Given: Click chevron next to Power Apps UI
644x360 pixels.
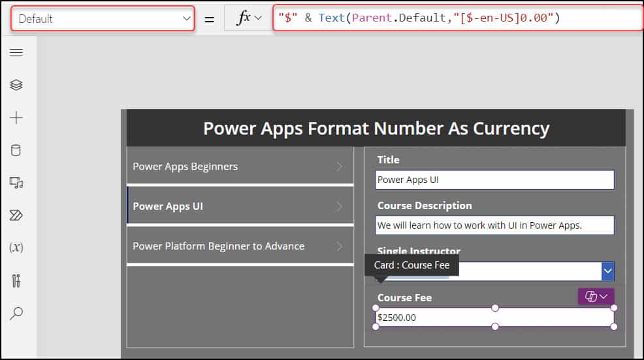Looking at the screenshot, I should coord(339,206).
